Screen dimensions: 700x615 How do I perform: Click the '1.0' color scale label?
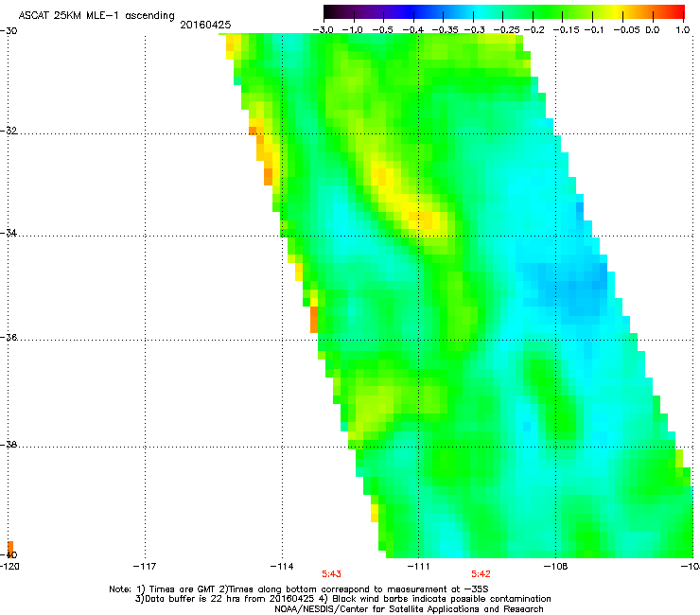(683, 30)
